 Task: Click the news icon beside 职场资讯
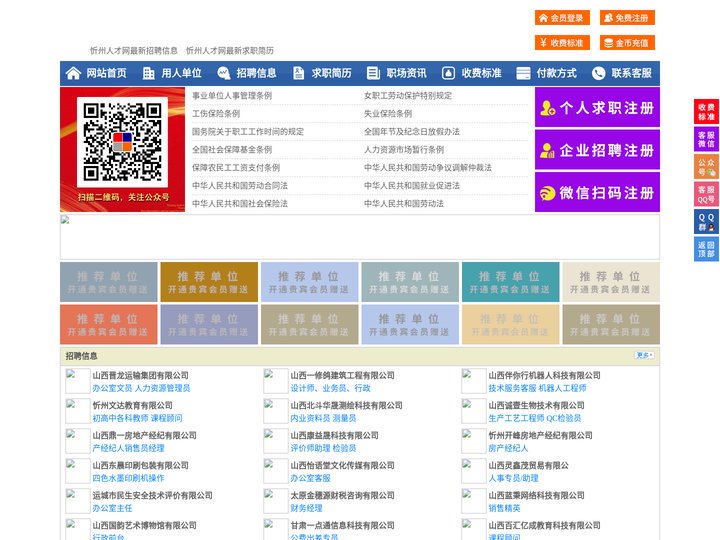[x=373, y=73]
